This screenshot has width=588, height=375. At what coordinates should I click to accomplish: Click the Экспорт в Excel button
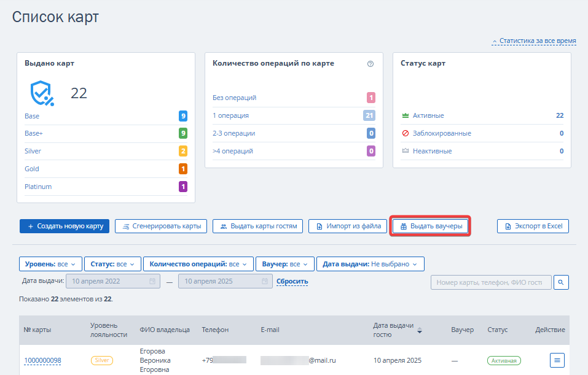(533, 226)
